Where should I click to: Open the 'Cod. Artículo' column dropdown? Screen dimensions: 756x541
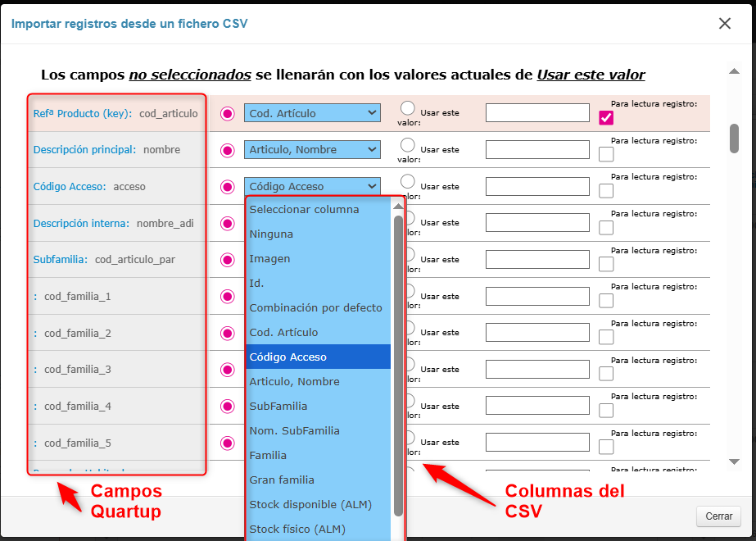coord(312,113)
